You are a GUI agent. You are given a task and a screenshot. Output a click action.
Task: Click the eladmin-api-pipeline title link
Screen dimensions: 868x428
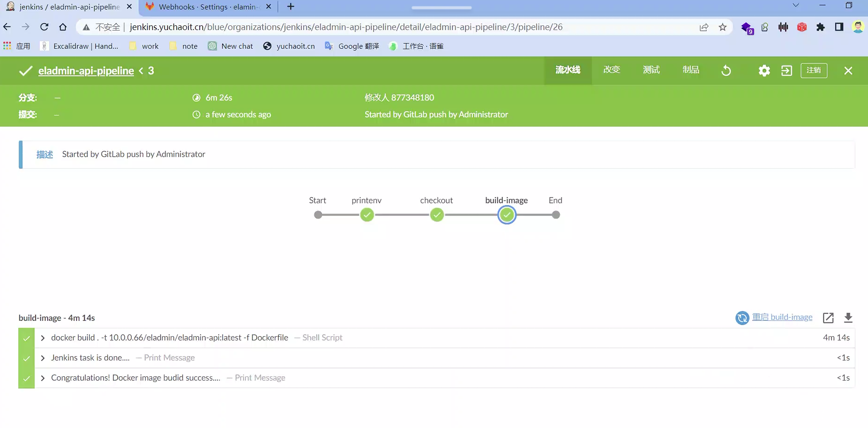coord(86,71)
